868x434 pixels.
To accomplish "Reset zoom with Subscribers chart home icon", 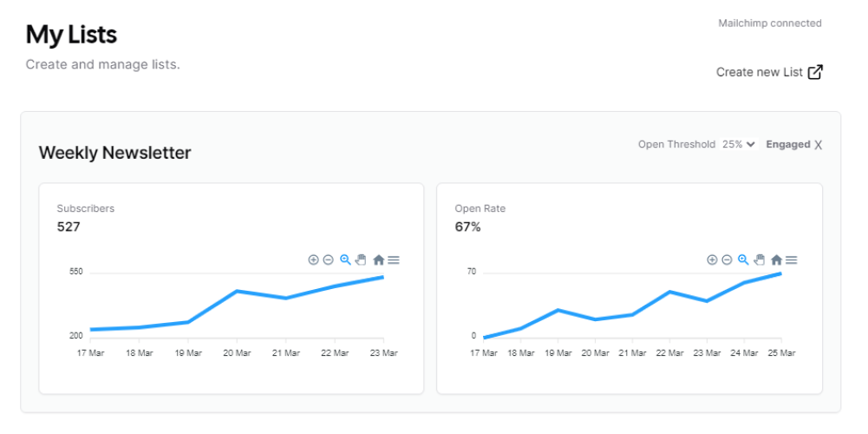I will [x=378, y=260].
